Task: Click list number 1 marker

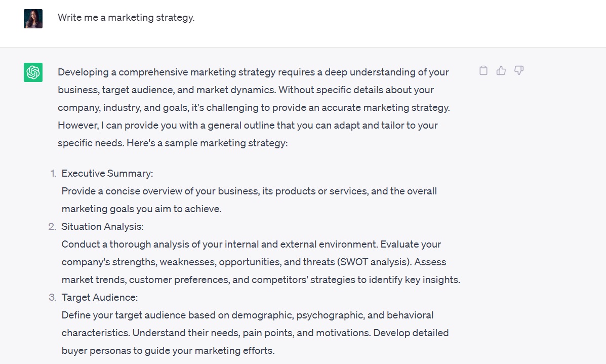Action: (x=53, y=174)
